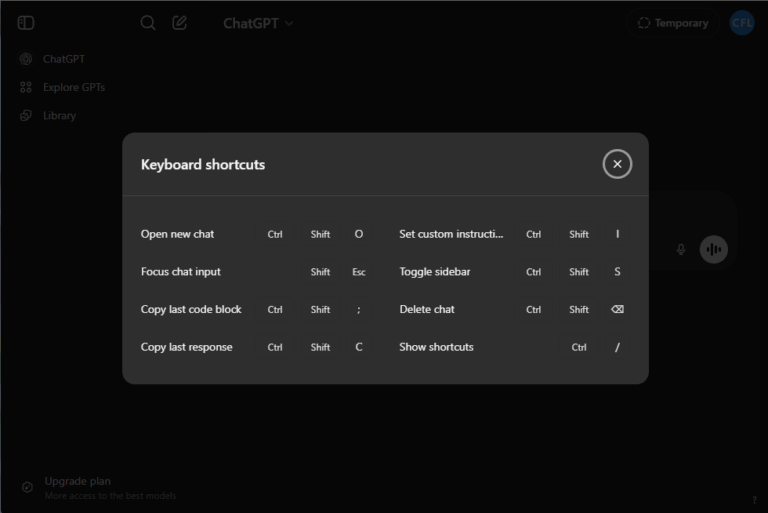Click the Ctrl key in Show shortcuts row

[579, 347]
